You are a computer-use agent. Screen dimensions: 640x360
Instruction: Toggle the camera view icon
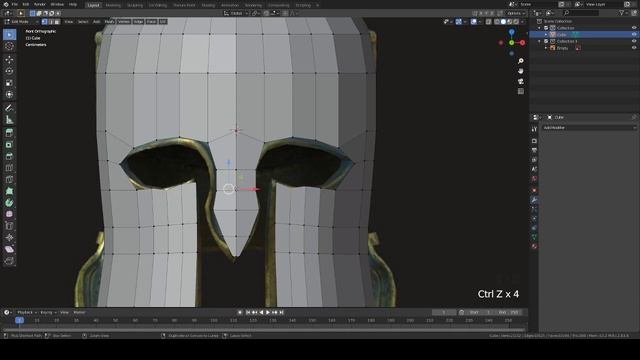[x=521, y=81]
